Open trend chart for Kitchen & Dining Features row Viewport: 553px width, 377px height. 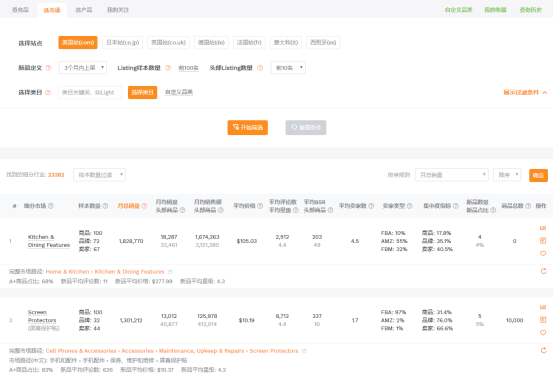[x=543, y=228]
